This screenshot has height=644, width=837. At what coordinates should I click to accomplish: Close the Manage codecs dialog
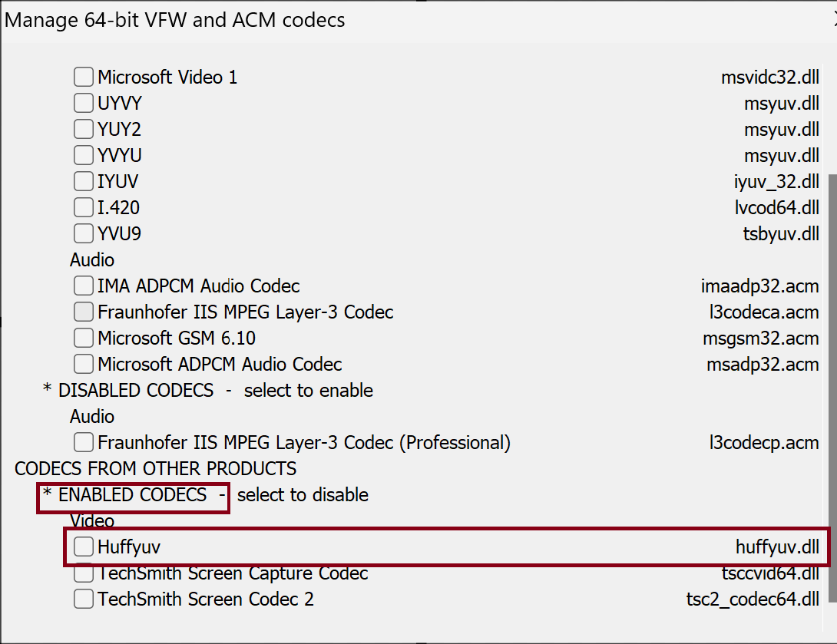tap(834, 20)
